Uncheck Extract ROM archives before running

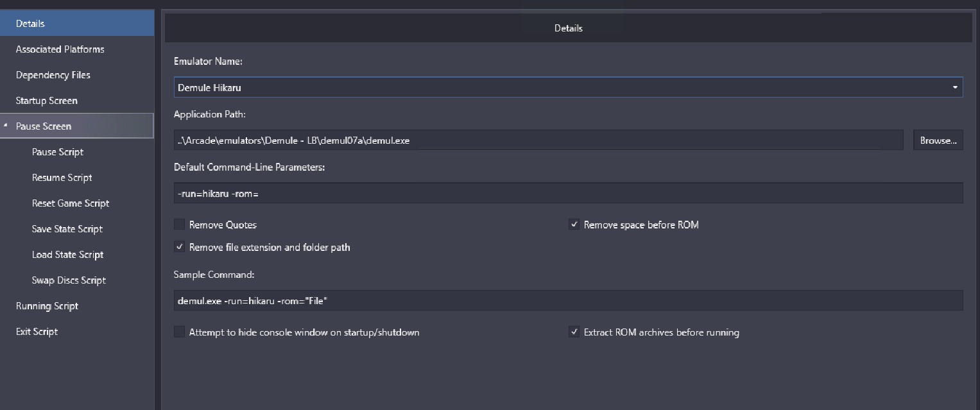[574, 332]
